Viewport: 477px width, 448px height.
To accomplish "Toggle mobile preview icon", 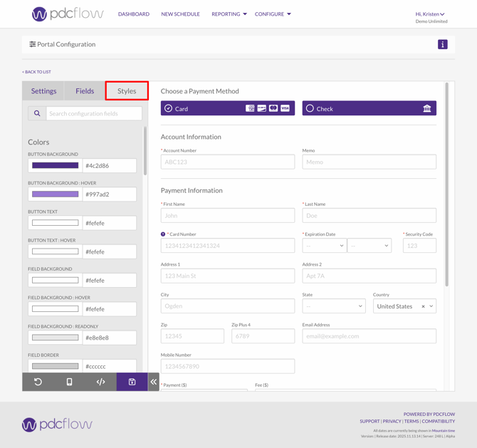I will click(x=69, y=382).
